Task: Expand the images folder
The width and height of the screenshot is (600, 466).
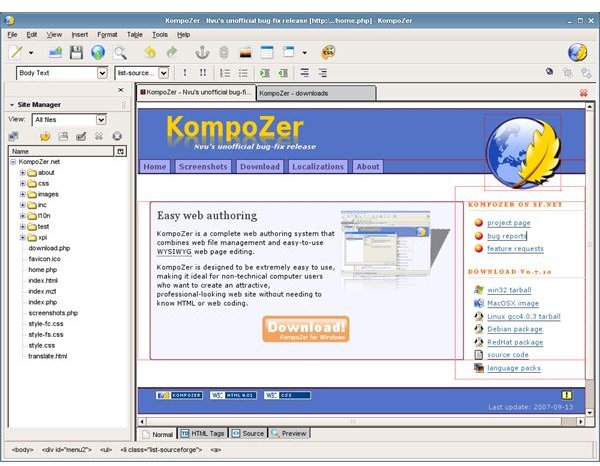Action: 23,194
